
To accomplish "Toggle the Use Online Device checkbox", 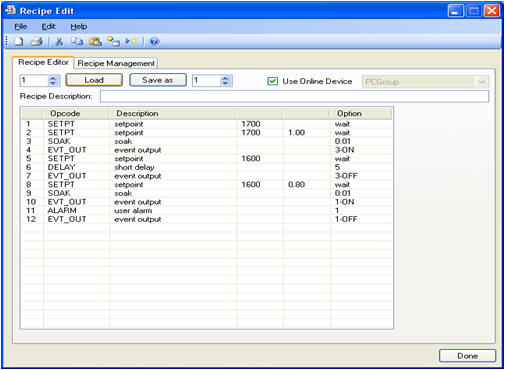I will [x=272, y=81].
